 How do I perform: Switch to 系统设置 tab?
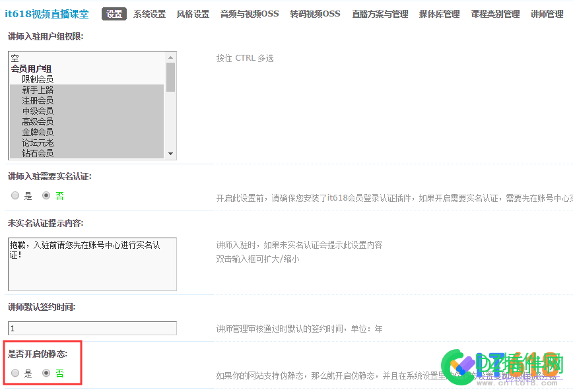(149, 14)
